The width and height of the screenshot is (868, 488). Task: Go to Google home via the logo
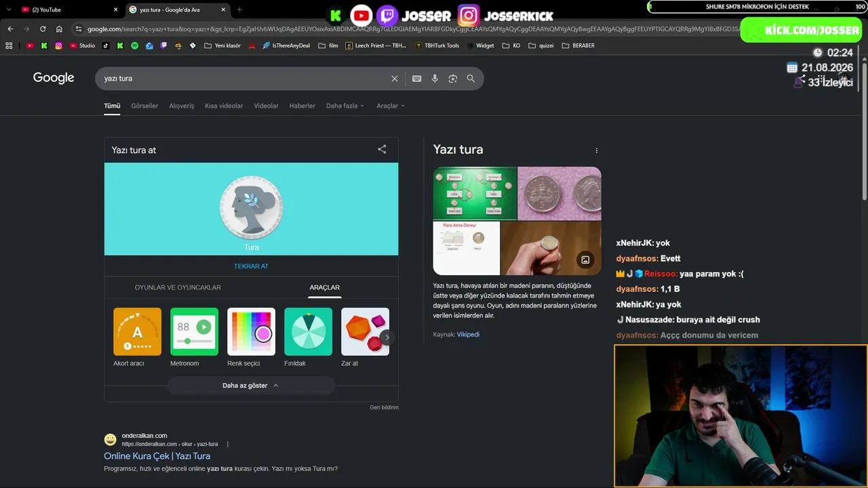(54, 78)
